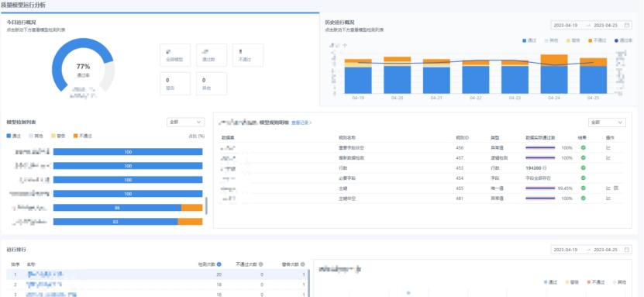The height and width of the screenshot is (297, 644).
Task: Toggle 通过 series in history chart legend
Action: [529, 40]
